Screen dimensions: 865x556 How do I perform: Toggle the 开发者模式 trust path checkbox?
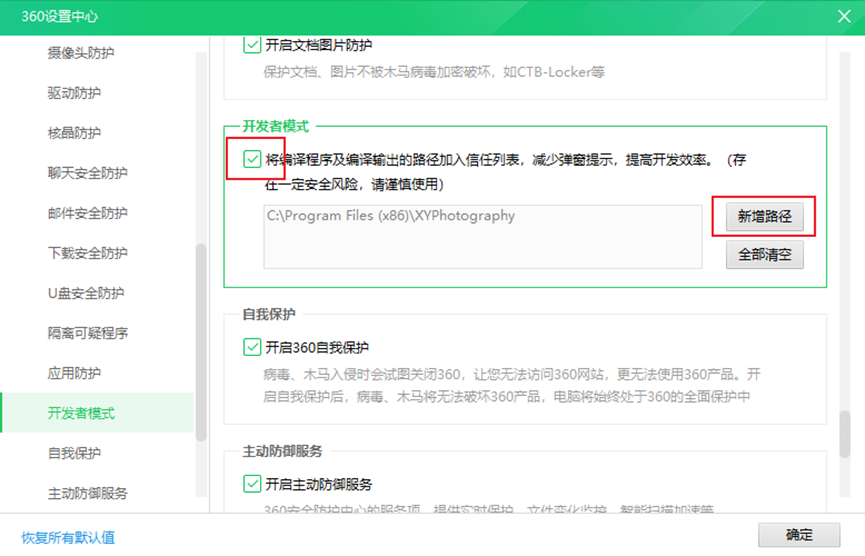(252, 159)
